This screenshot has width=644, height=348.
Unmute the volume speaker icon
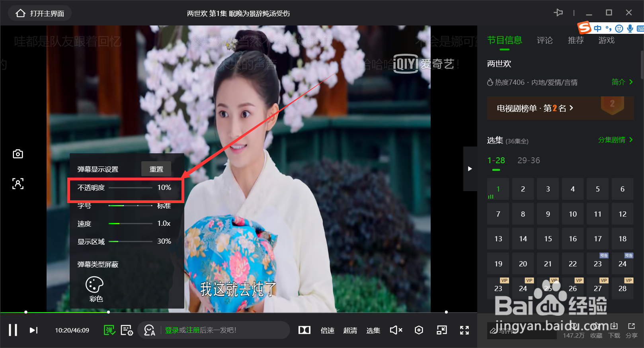click(x=396, y=330)
